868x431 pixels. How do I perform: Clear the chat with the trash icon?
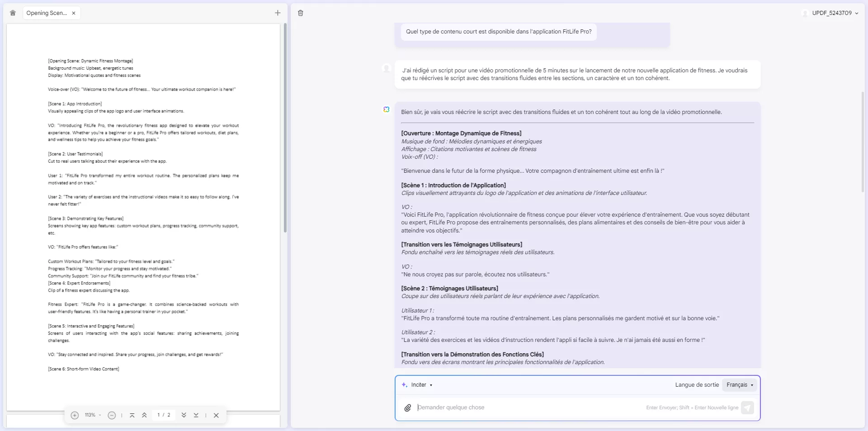coord(301,13)
